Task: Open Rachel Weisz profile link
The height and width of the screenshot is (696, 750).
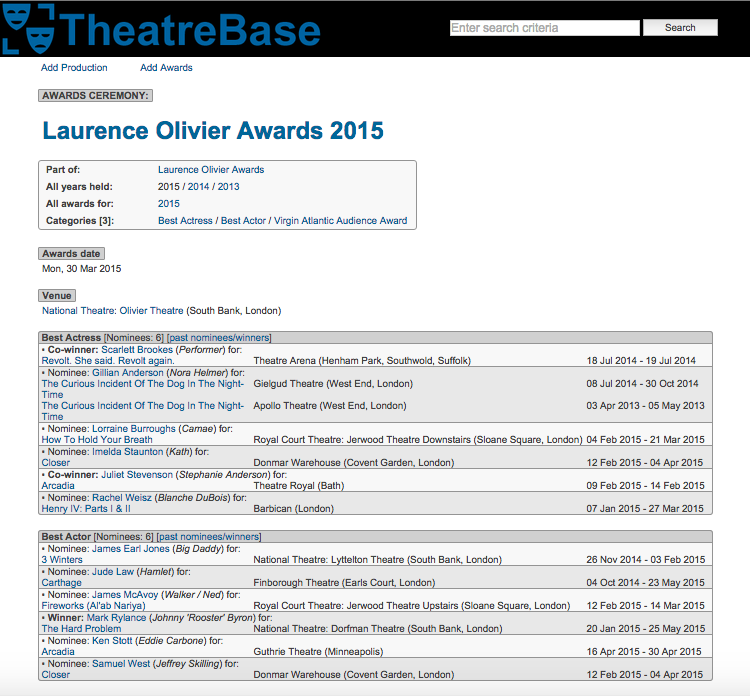Action: (x=122, y=497)
